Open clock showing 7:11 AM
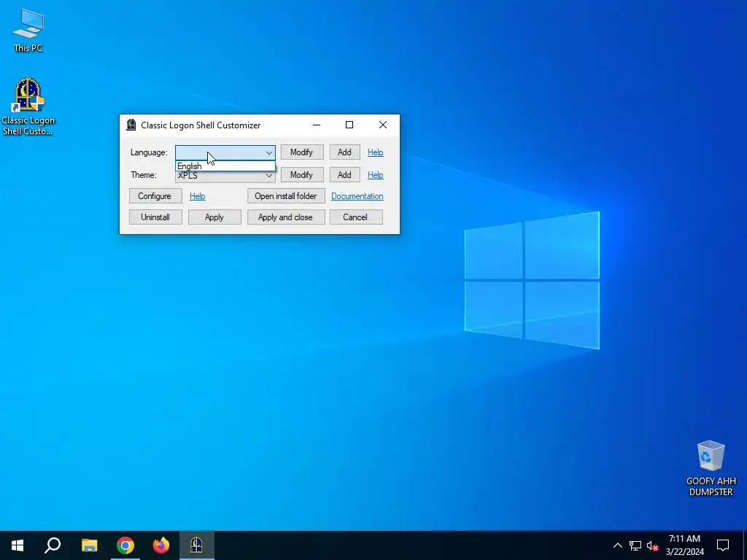This screenshot has height=560, width=747. coord(684,545)
